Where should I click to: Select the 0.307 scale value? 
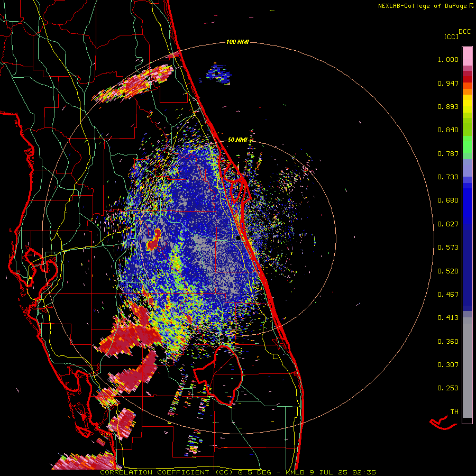tap(448, 365)
